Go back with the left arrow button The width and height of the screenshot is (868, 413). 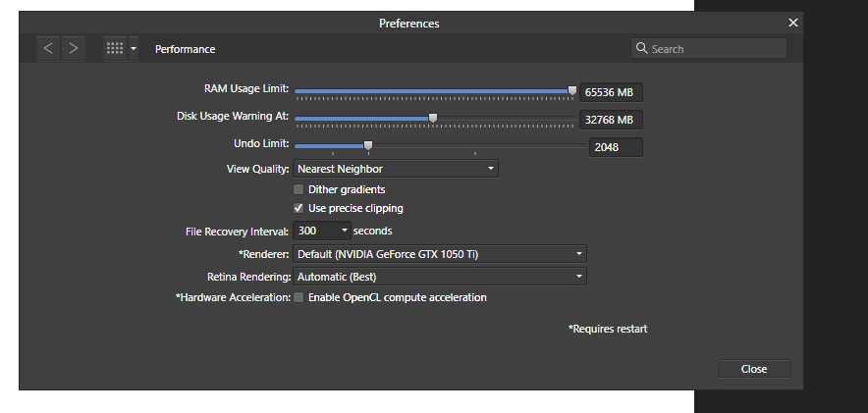pos(48,49)
